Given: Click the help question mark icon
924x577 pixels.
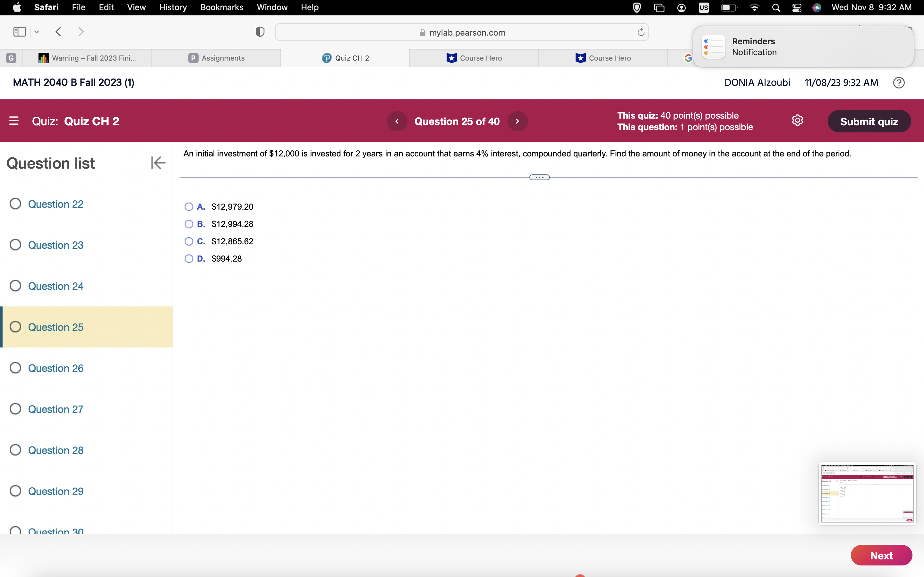Looking at the screenshot, I should click(x=899, y=82).
